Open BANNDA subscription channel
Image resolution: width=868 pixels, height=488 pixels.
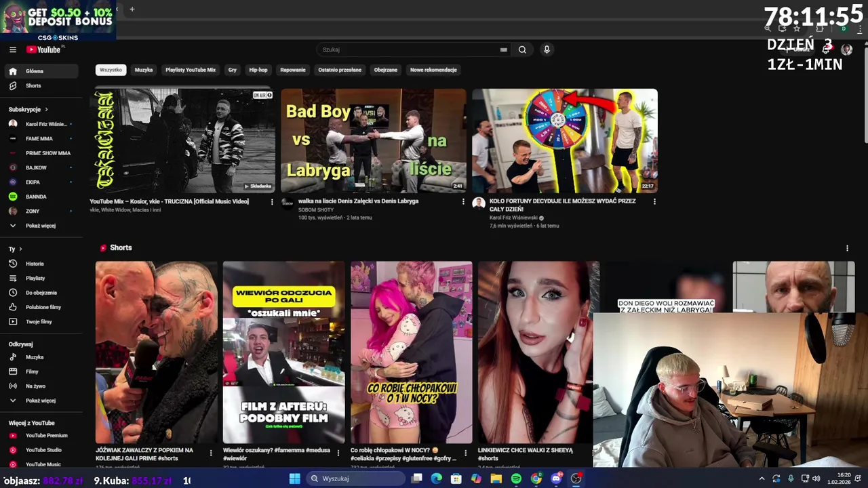42,197
